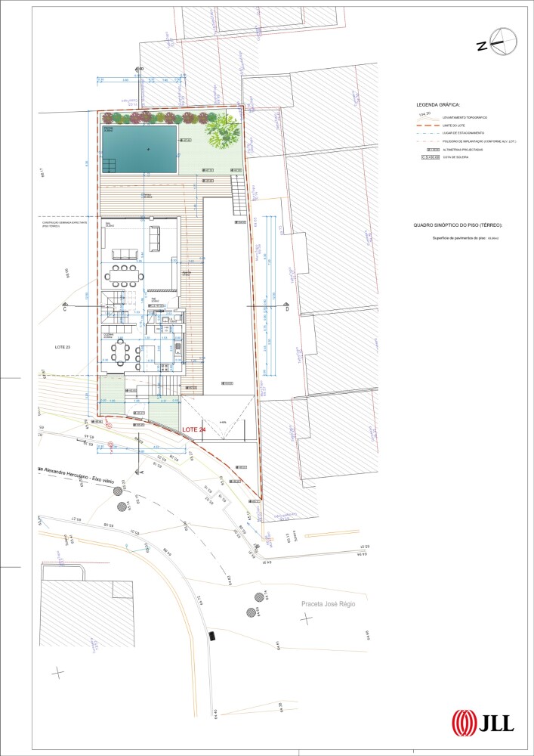The image size is (534, 756).
Task: Click the Legenda Gráfica heading
Action: [x=438, y=104]
